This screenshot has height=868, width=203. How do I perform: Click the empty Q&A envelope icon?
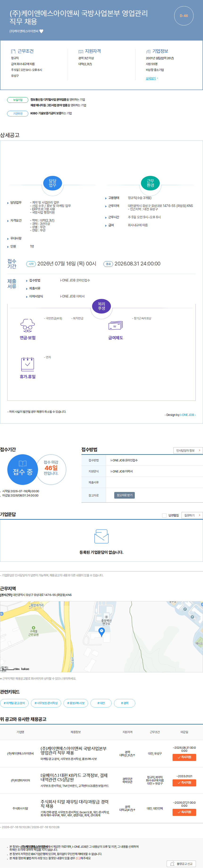pyautogui.click(x=101, y=536)
